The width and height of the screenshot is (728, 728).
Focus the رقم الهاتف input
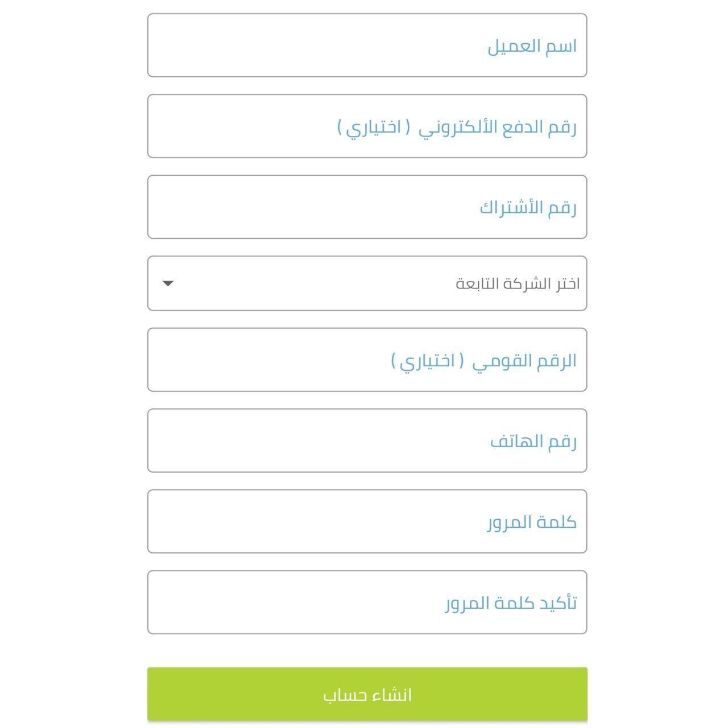point(367,440)
